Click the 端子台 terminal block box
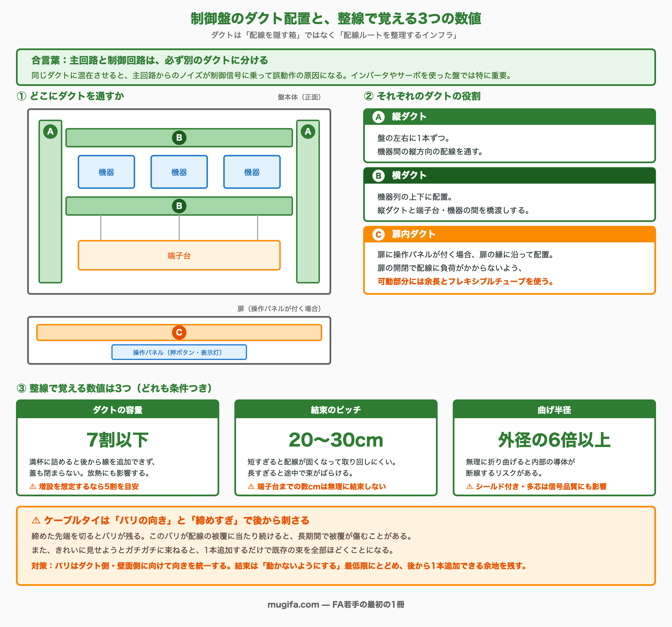672x627 pixels. coord(179,256)
